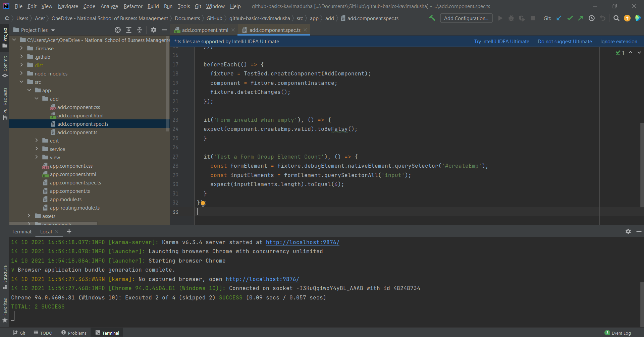This screenshot has width=644, height=337.
Task: Toggle the Project tool window sidebar button
Action: click(5, 37)
